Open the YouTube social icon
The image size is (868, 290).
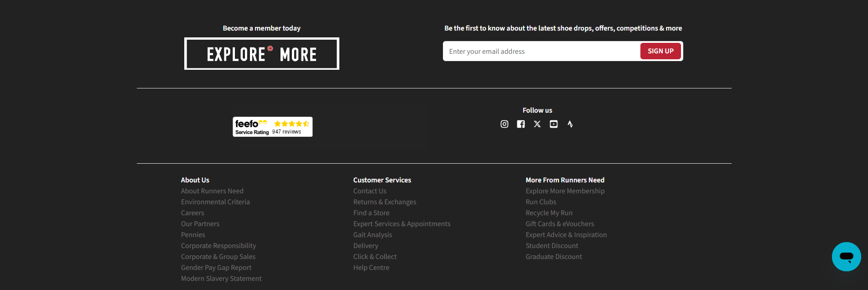(554, 124)
